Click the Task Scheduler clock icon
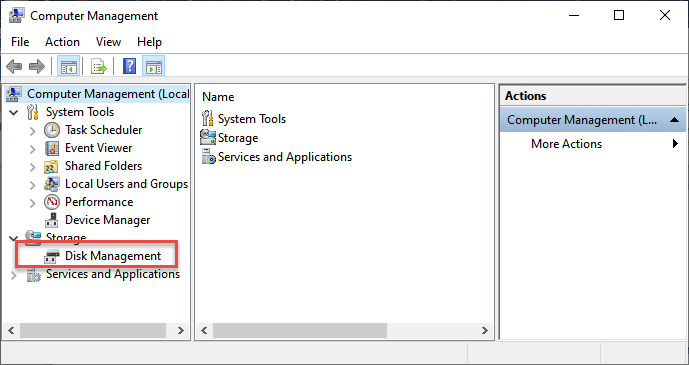 [52, 130]
